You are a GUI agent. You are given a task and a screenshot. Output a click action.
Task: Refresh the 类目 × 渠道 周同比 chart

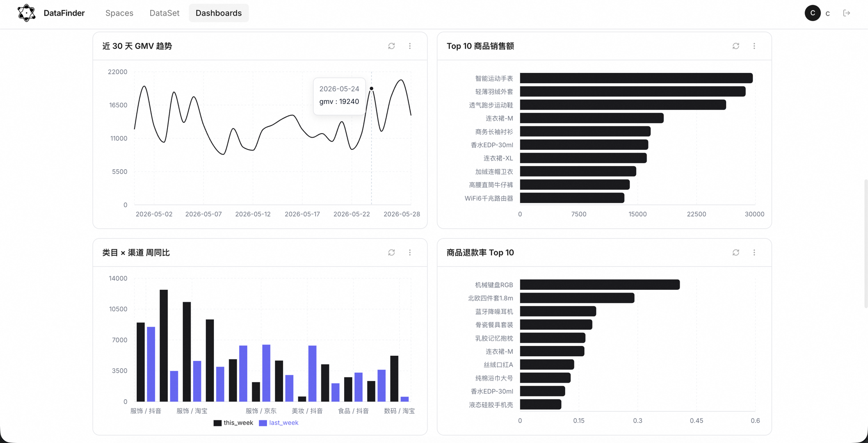tap(391, 253)
